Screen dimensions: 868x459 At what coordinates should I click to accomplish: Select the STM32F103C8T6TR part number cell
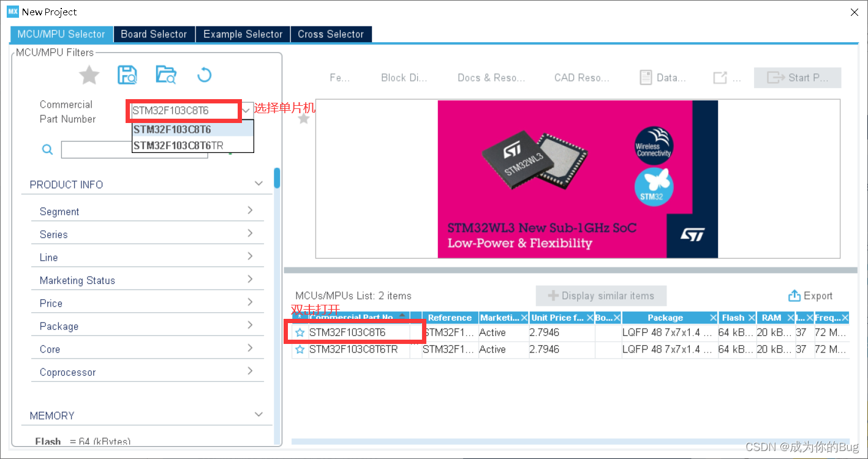359,349
